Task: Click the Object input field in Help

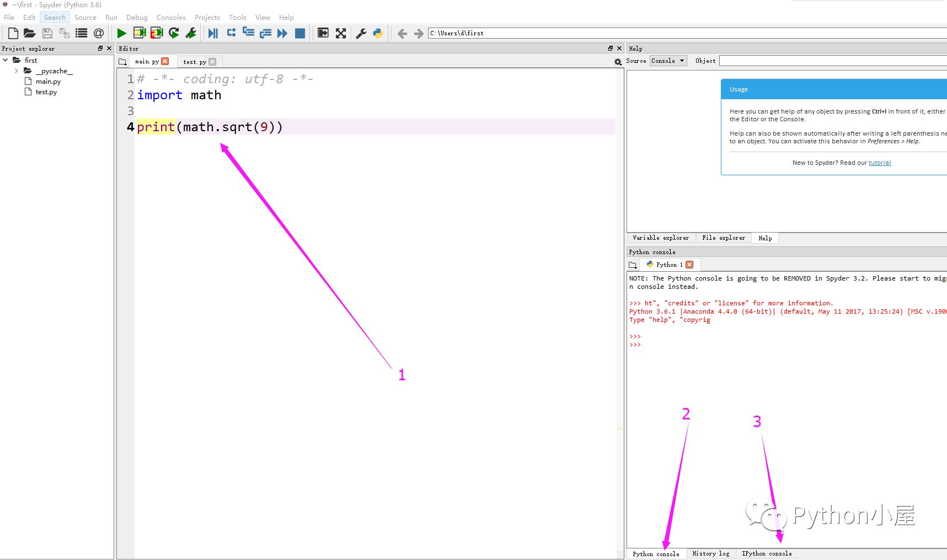Action: (833, 61)
